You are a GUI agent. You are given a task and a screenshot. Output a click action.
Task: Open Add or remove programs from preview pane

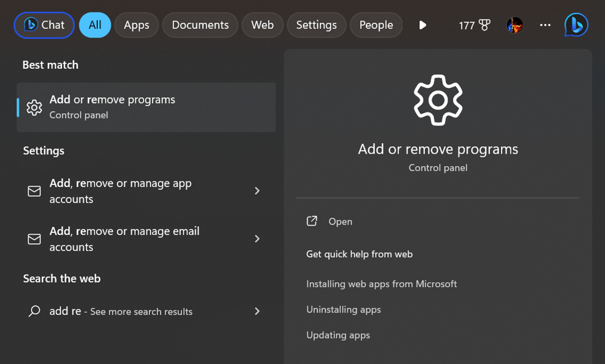[339, 221]
